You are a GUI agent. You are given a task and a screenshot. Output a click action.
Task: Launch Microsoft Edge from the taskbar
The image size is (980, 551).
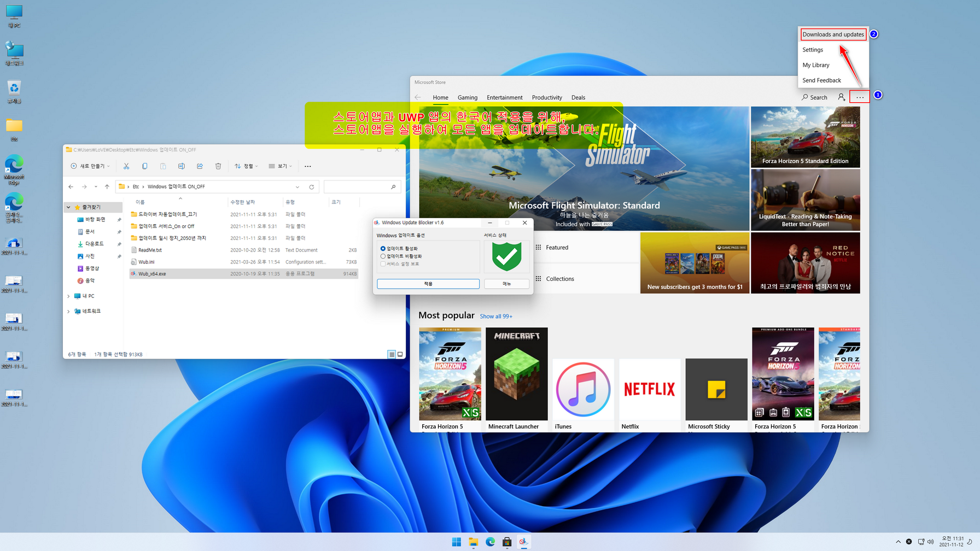point(491,542)
